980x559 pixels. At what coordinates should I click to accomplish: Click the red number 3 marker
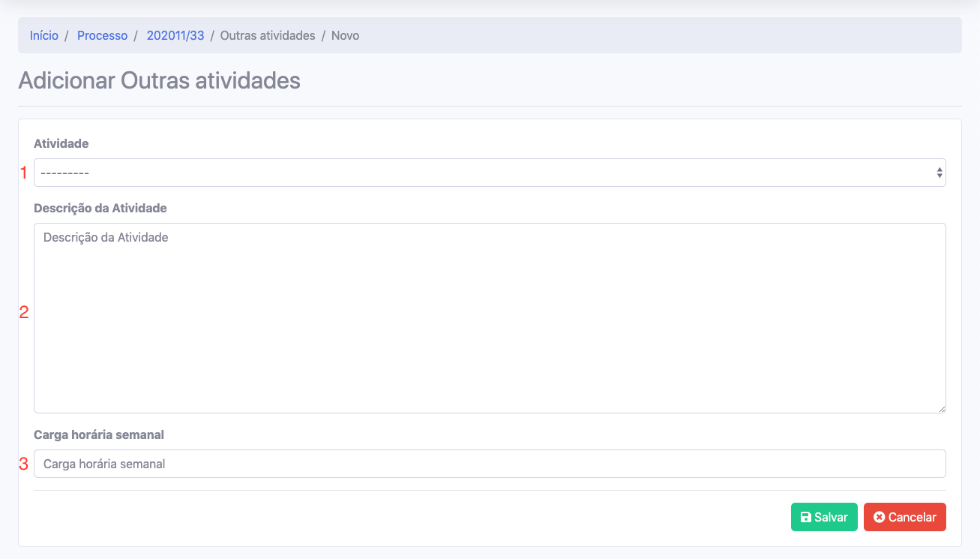coord(23,464)
